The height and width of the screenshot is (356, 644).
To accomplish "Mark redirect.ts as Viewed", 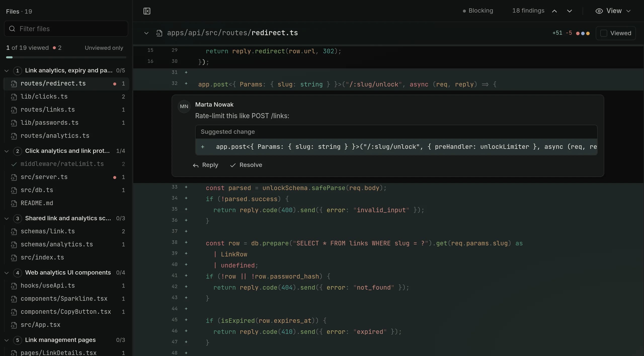I will [x=616, y=33].
